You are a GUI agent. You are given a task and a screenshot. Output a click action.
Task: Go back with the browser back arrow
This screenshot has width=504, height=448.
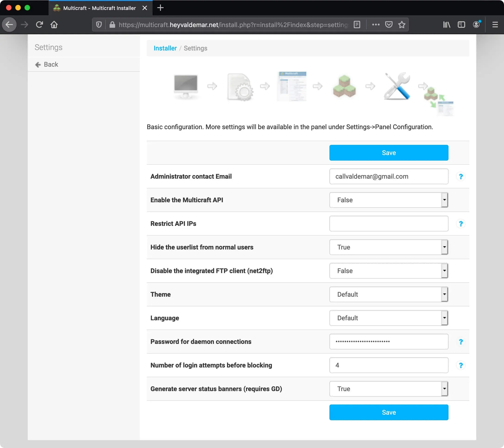9,25
